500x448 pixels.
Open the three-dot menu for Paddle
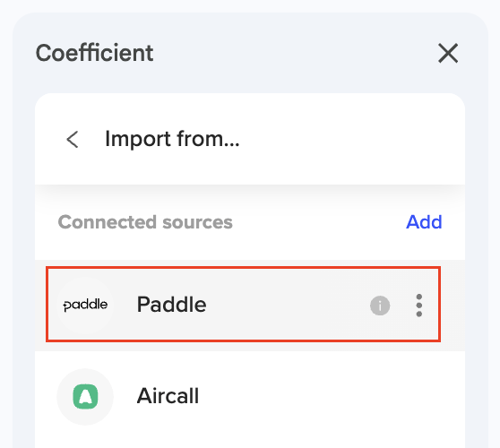coord(419,306)
